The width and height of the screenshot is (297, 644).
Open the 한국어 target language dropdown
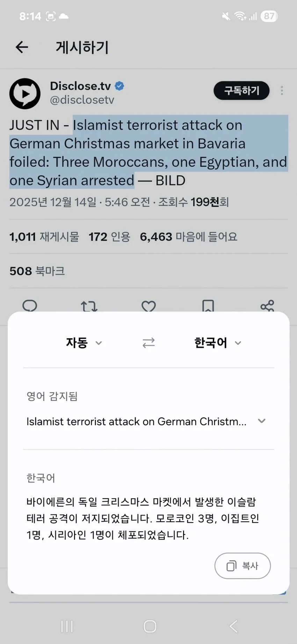click(x=218, y=343)
